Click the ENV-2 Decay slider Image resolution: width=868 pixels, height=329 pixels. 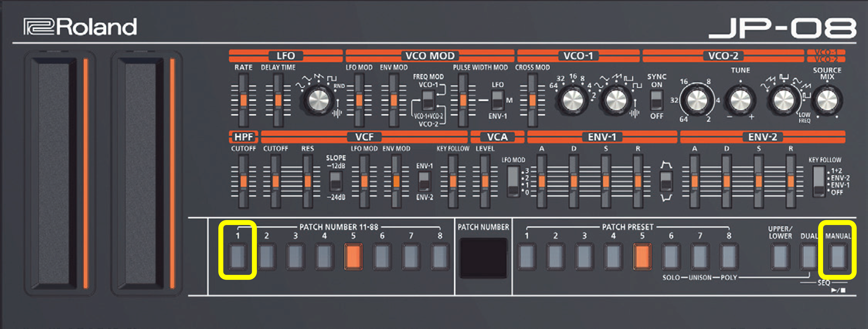726,181
